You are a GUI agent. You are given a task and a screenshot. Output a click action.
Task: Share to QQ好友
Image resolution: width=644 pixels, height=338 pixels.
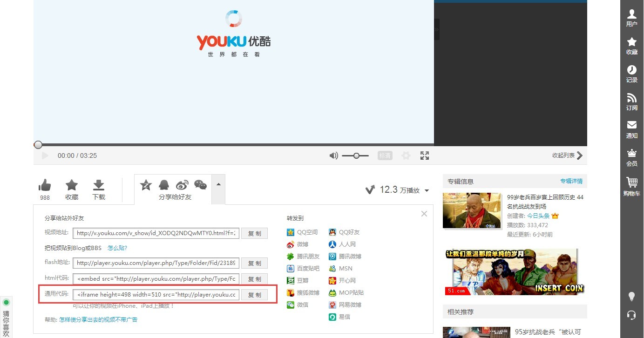[x=344, y=232]
